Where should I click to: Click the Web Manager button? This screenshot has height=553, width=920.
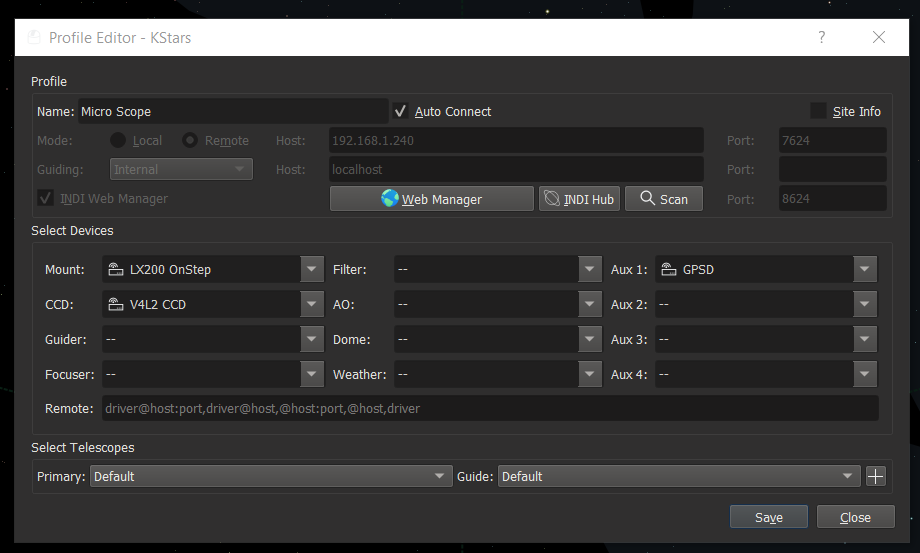[432, 199]
